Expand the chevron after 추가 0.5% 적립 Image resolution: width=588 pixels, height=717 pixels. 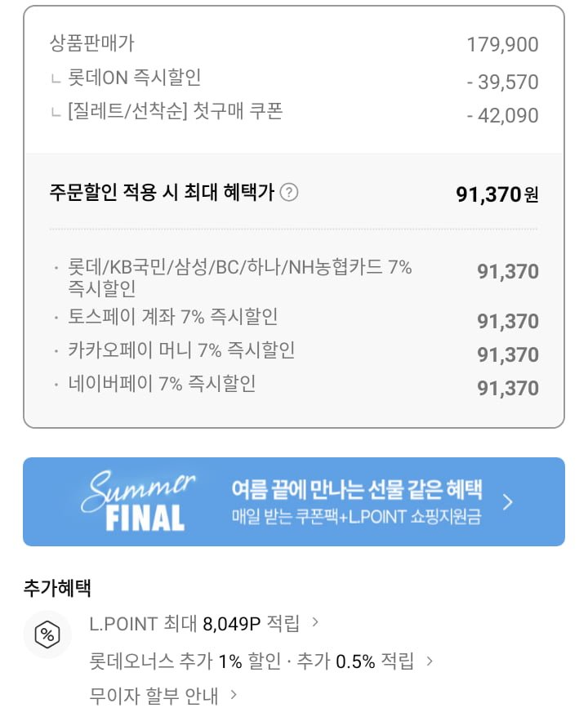[x=430, y=660]
